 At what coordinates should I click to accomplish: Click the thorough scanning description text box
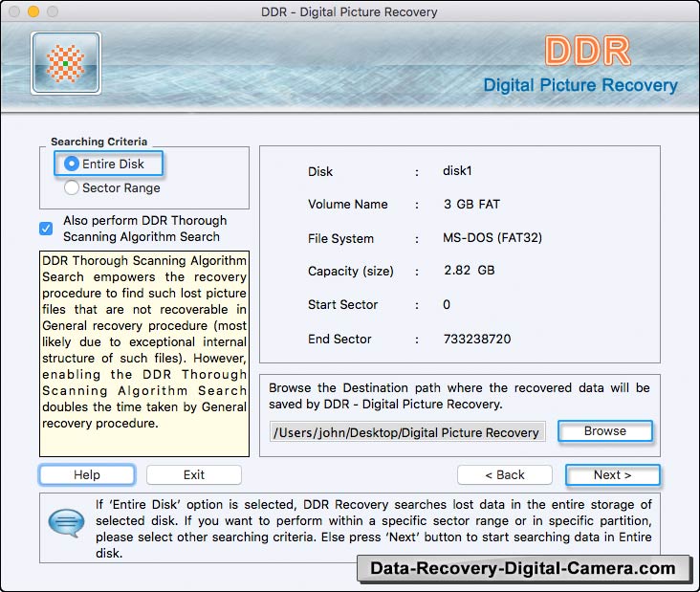(x=144, y=354)
